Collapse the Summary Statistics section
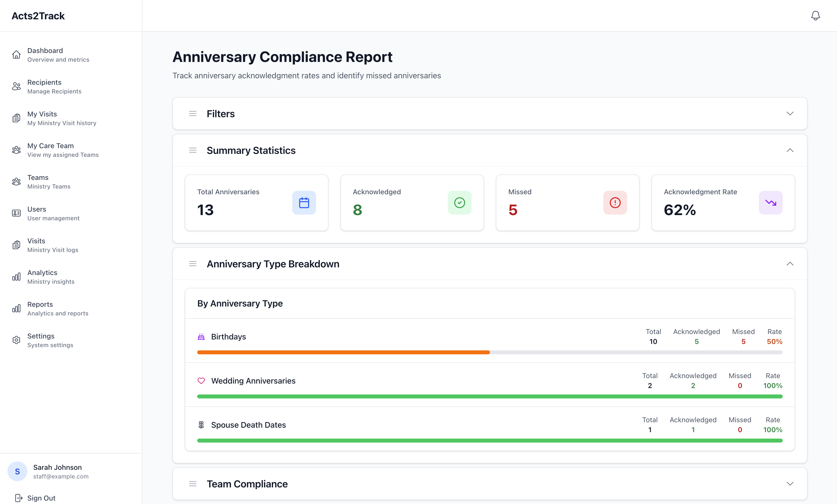 790,150
